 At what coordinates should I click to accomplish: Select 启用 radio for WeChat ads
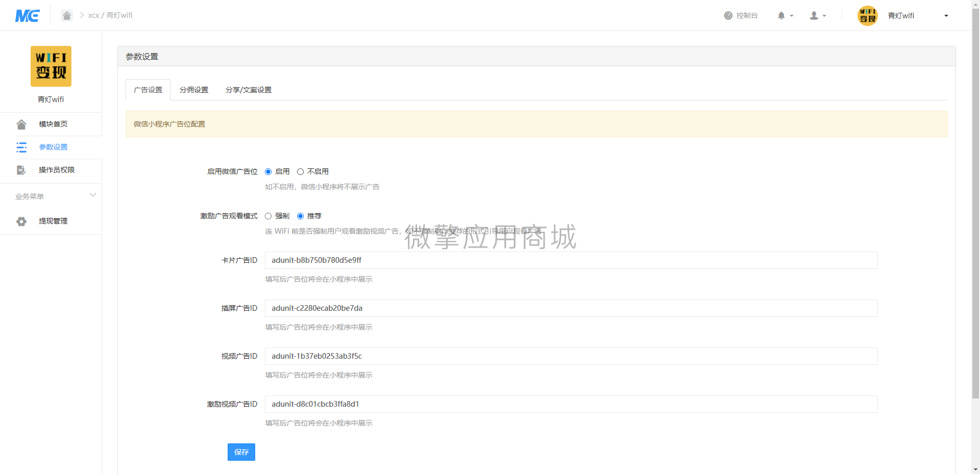[x=268, y=172]
